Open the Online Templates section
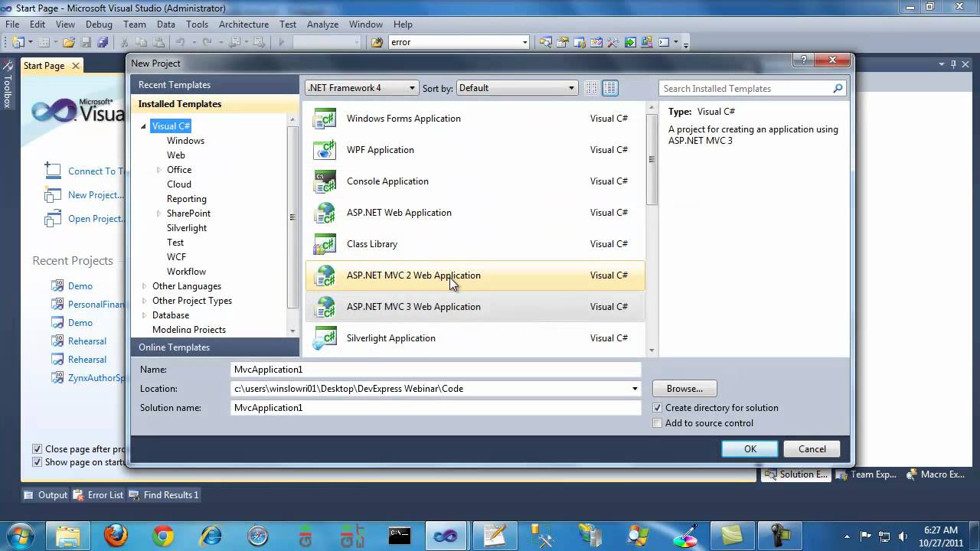This screenshot has width=980, height=551. click(215, 347)
